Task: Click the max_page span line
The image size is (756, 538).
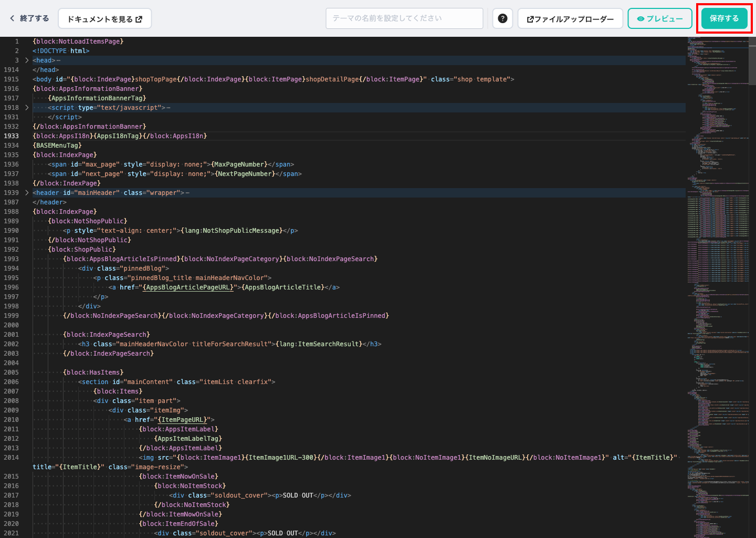Action: [x=171, y=164]
